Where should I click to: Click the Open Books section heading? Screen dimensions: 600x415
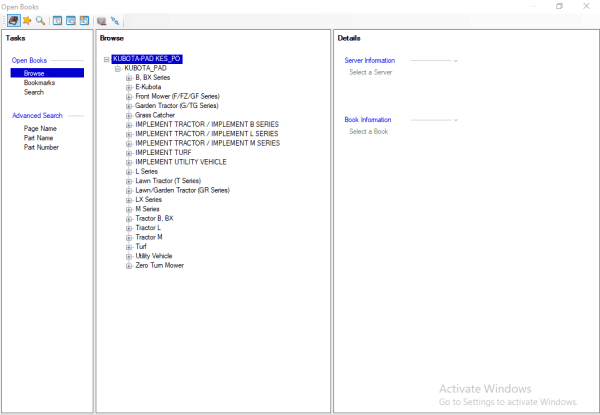29,60
